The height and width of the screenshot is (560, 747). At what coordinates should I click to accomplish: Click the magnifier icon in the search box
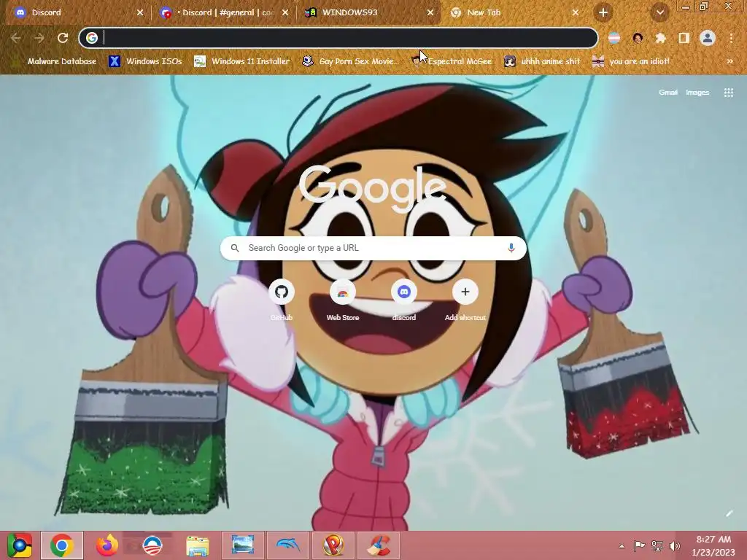[x=235, y=248]
